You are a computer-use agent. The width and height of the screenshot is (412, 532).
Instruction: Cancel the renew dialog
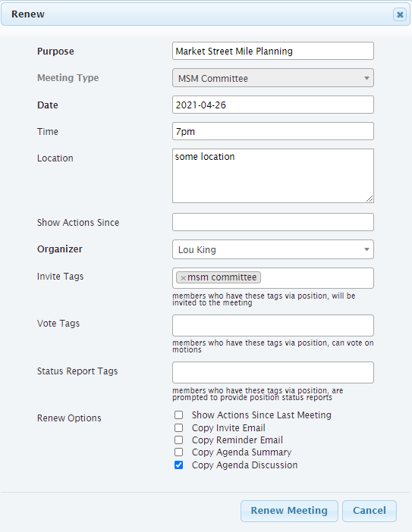(x=370, y=511)
